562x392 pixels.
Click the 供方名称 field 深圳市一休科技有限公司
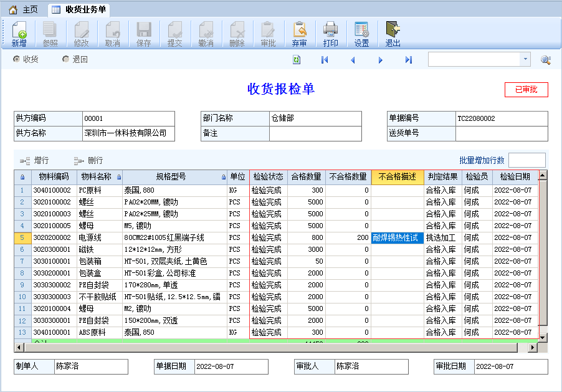click(128, 133)
